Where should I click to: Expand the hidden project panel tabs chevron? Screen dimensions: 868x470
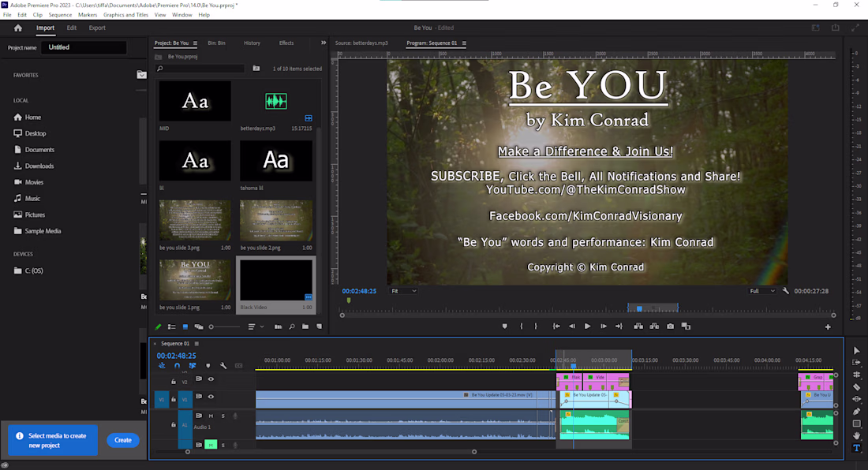pos(324,43)
